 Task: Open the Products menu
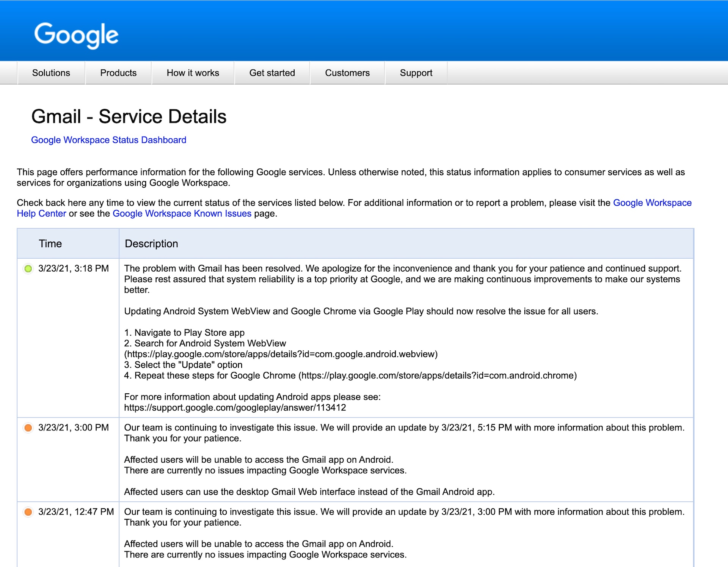click(118, 73)
